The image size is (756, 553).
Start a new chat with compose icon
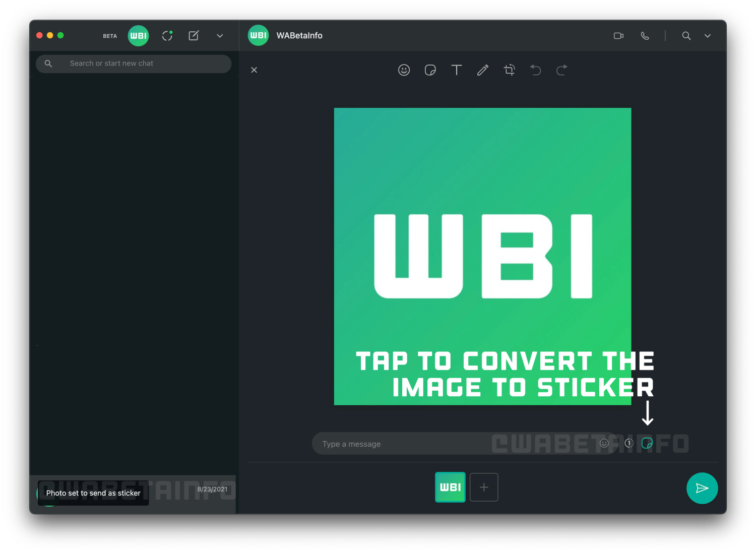pos(194,36)
